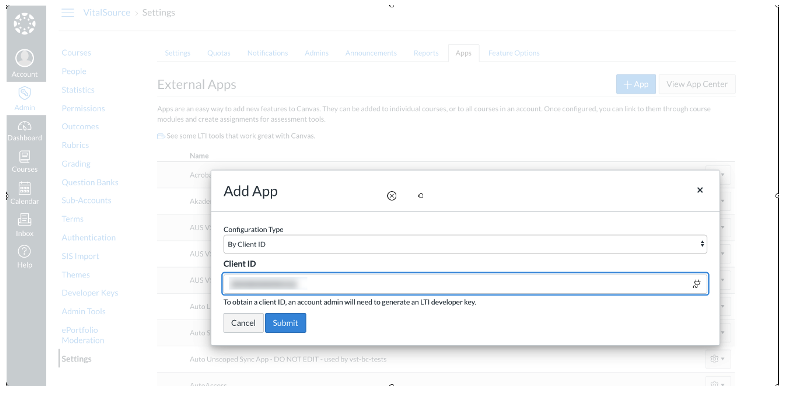Click the Name column header

coord(199,156)
